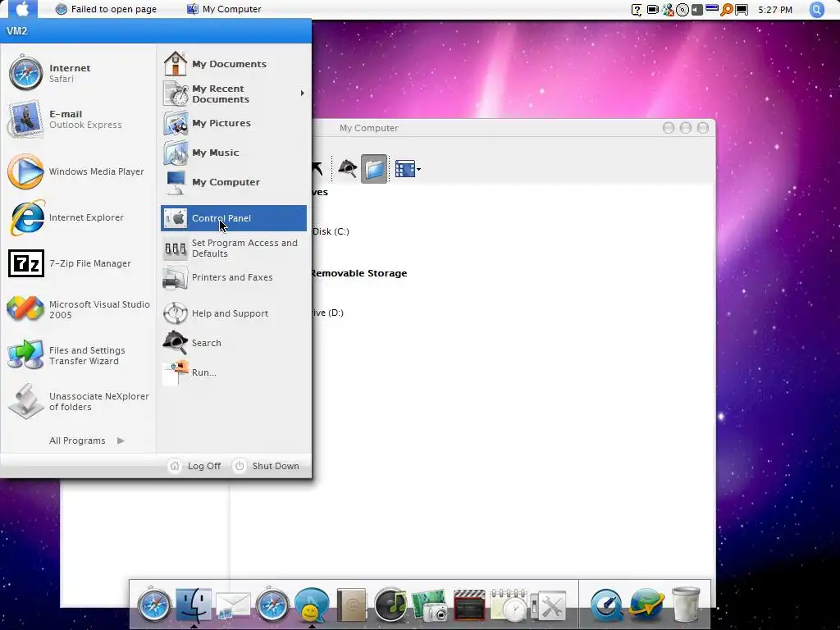Click Search toolbar icon in My Computer
The image size is (840, 630).
point(348,169)
